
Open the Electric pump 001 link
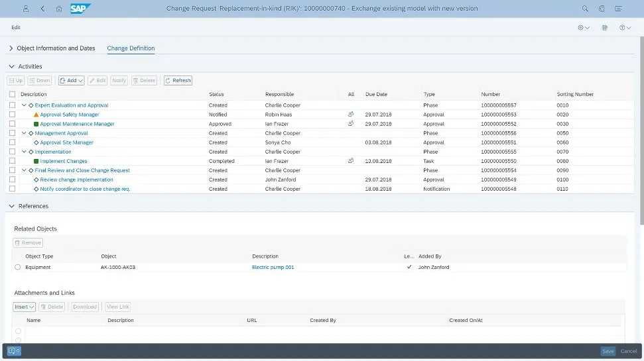coord(273,267)
